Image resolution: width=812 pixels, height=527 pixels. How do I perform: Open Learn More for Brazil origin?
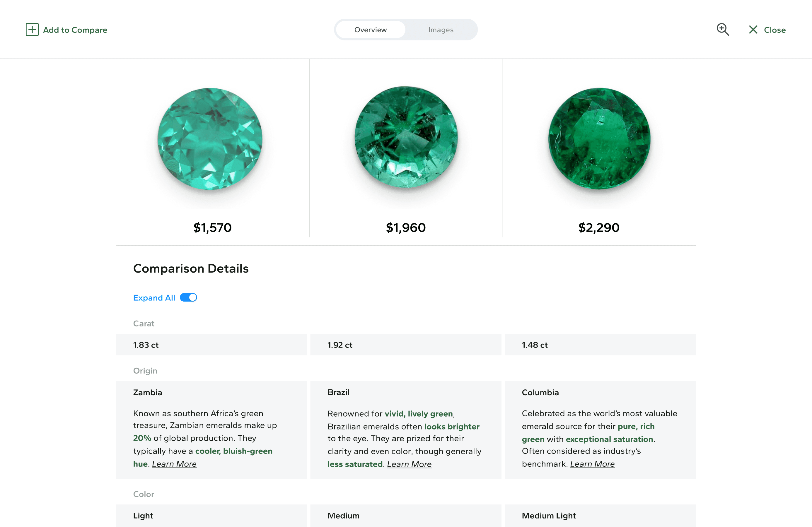(x=409, y=464)
